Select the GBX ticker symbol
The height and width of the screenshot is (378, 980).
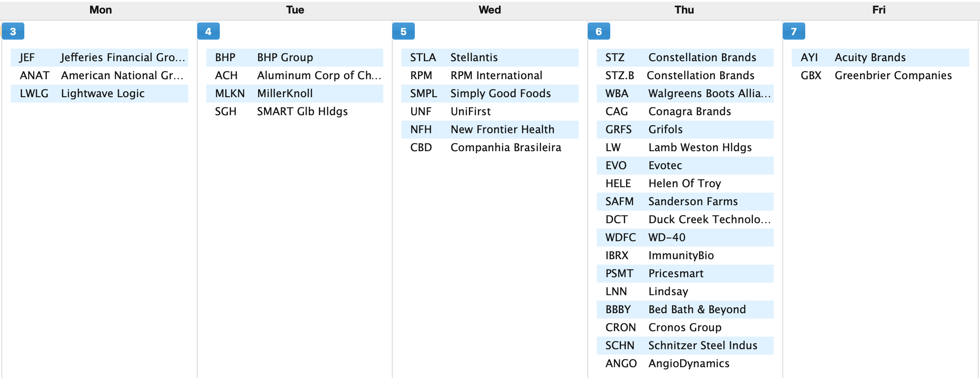pos(811,76)
